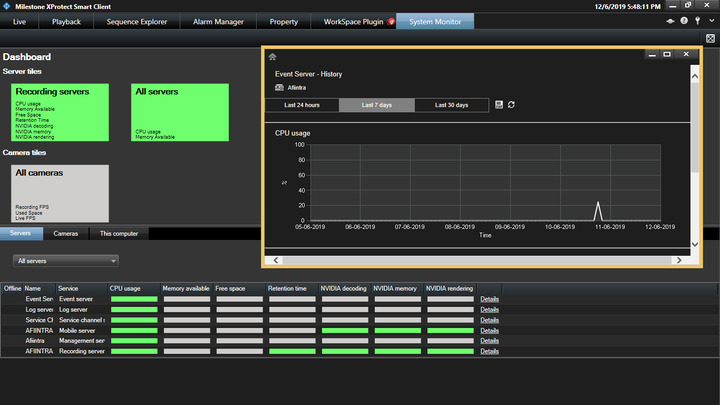The height and width of the screenshot is (405, 720).
Task: Open the All servers dropdown filter
Action: [66, 261]
